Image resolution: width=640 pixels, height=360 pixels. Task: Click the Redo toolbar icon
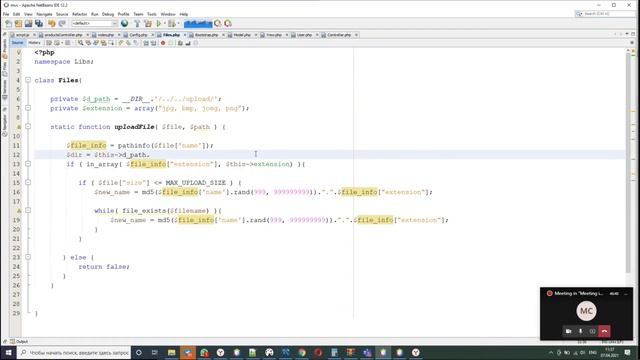pyautogui.click(x=62, y=24)
